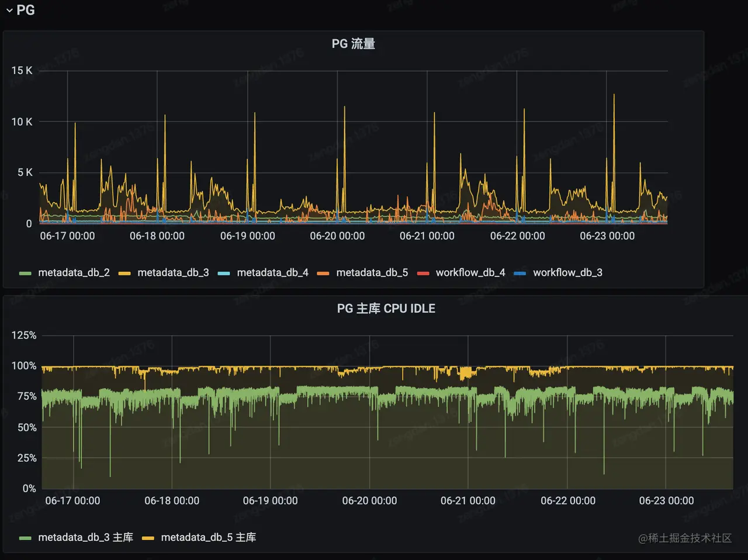
Task: Toggle metadata_db_5 主库 series in CPU legend
Action: [209, 537]
